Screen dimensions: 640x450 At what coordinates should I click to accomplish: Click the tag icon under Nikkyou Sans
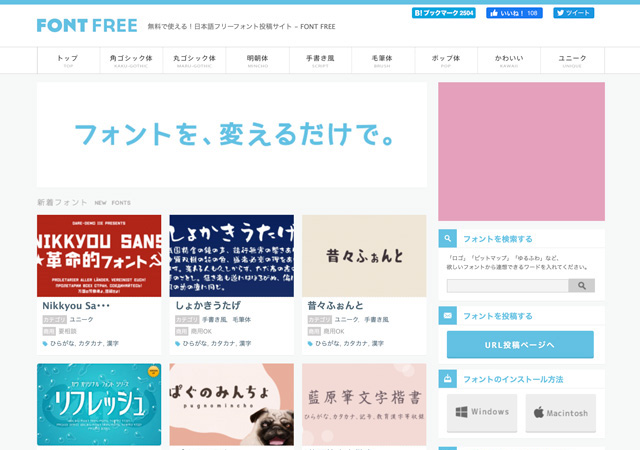(45, 343)
